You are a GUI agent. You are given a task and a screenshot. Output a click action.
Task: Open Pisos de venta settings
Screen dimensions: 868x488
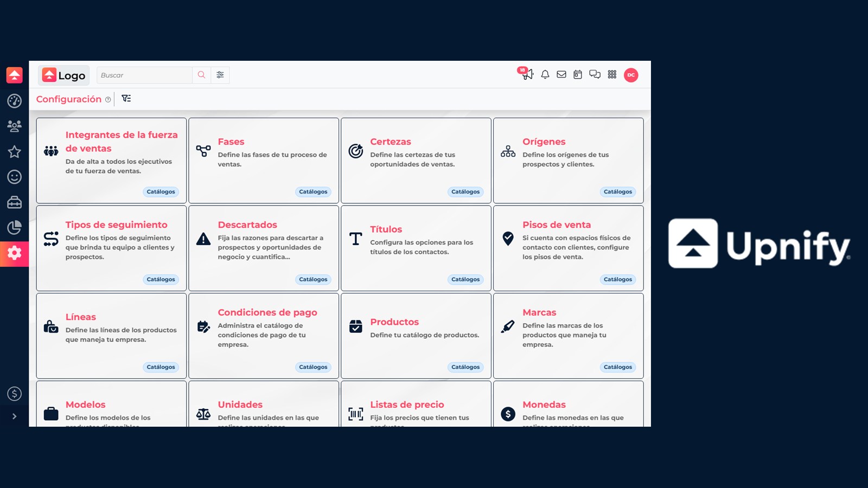tap(569, 248)
